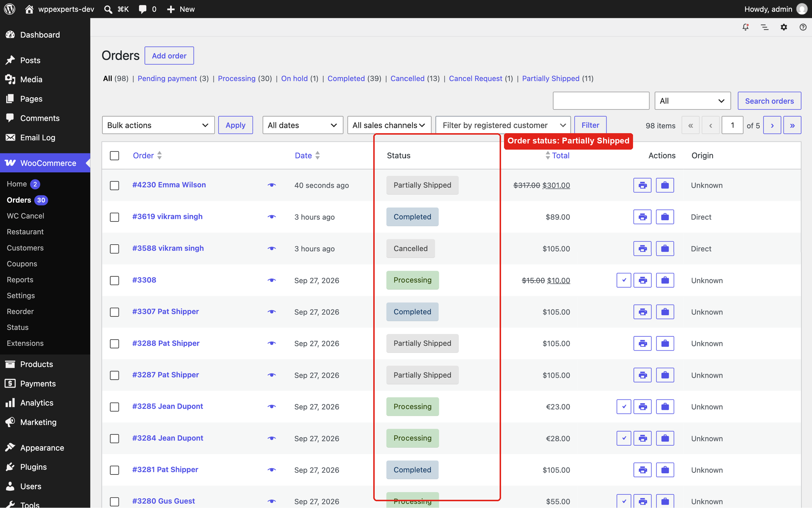Open the Bulk actions dropdown
The width and height of the screenshot is (812, 508).
tap(158, 125)
